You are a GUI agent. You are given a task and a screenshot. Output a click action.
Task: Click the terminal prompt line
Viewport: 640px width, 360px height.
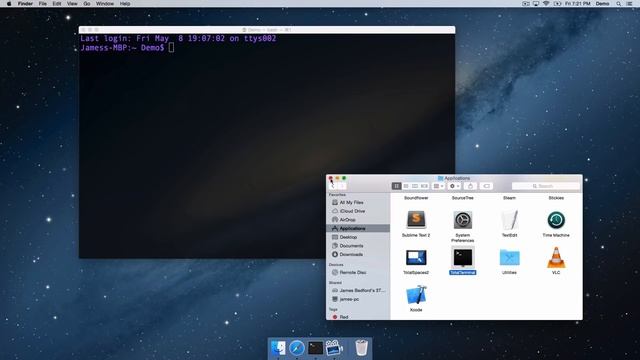[x=127, y=48]
